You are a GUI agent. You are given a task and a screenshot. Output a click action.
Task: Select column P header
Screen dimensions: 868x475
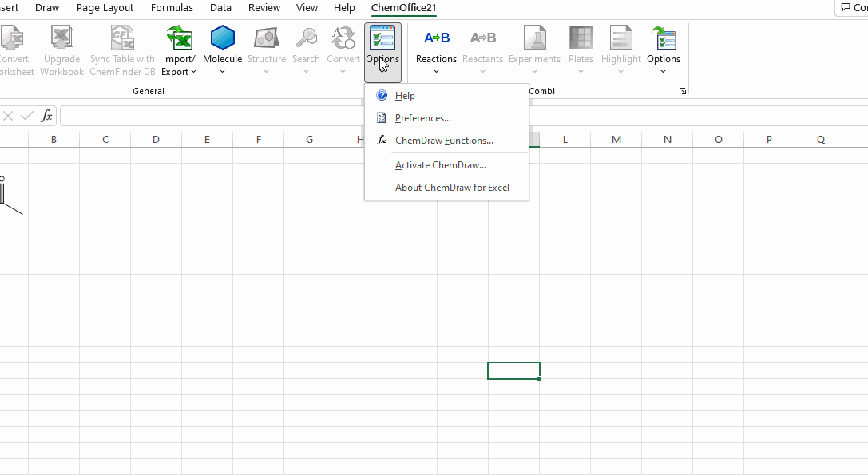769,140
